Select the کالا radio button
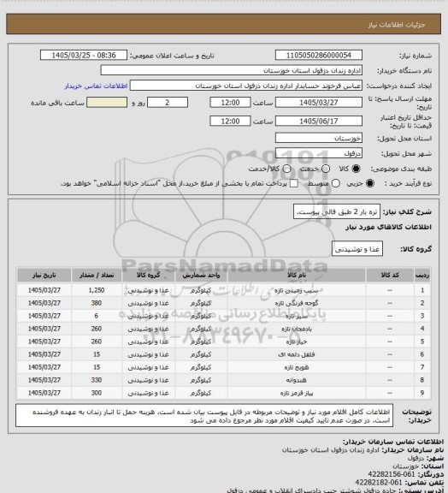The width and height of the screenshot is (448, 493). click(x=356, y=169)
